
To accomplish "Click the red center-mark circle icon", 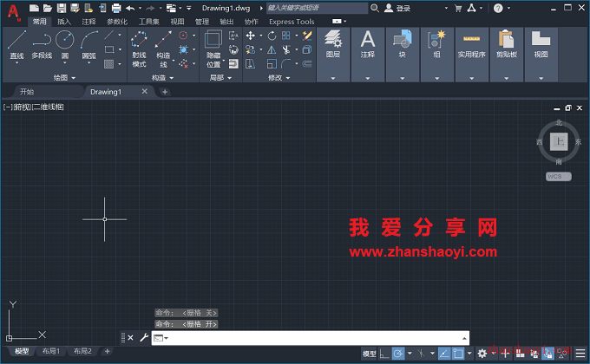I will click(x=183, y=36).
